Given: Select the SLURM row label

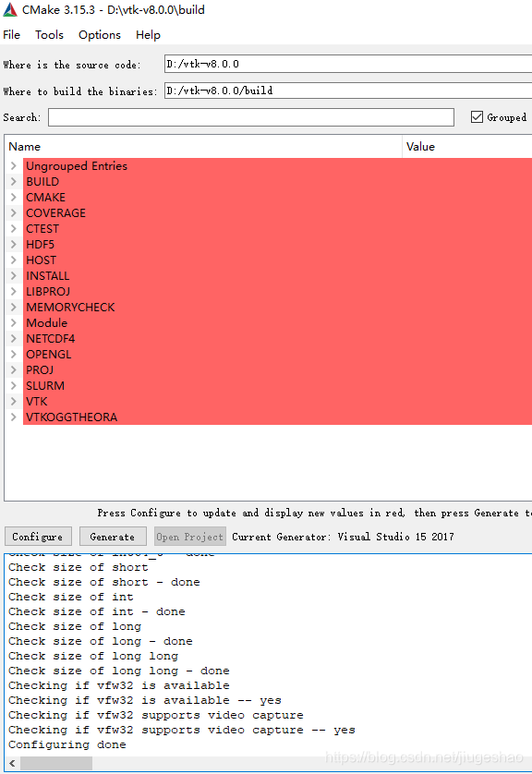Looking at the screenshot, I should (x=45, y=385).
